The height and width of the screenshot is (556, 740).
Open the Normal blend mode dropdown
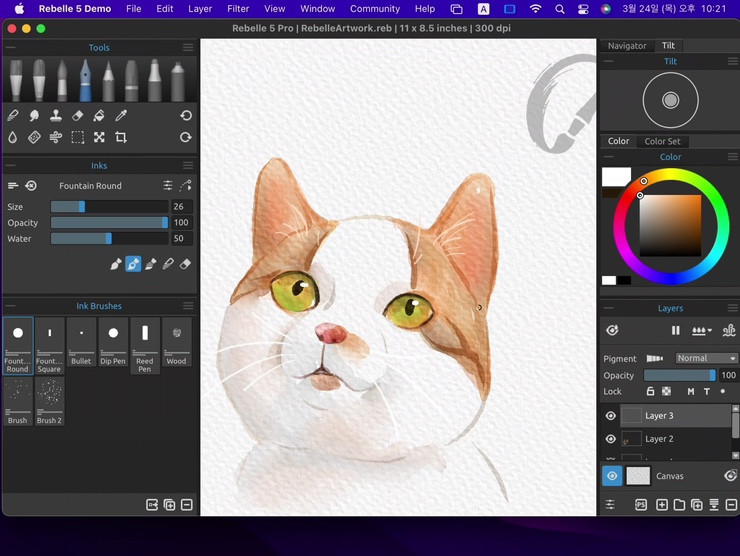706,358
